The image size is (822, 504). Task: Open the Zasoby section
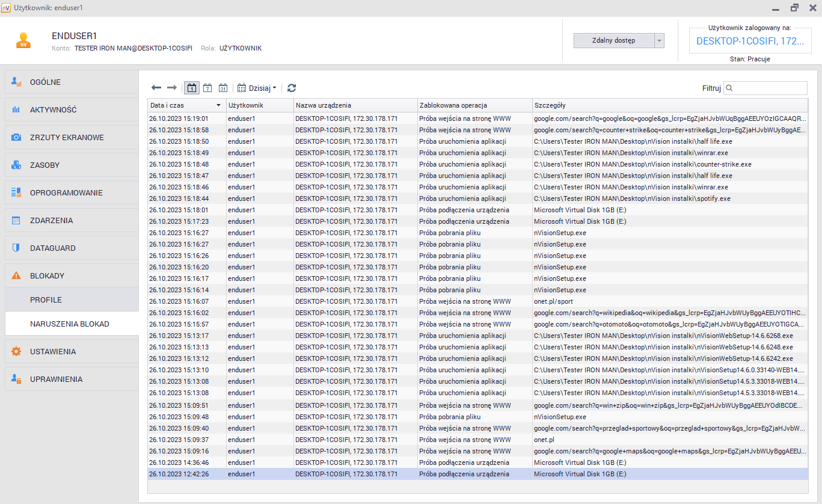(x=72, y=165)
